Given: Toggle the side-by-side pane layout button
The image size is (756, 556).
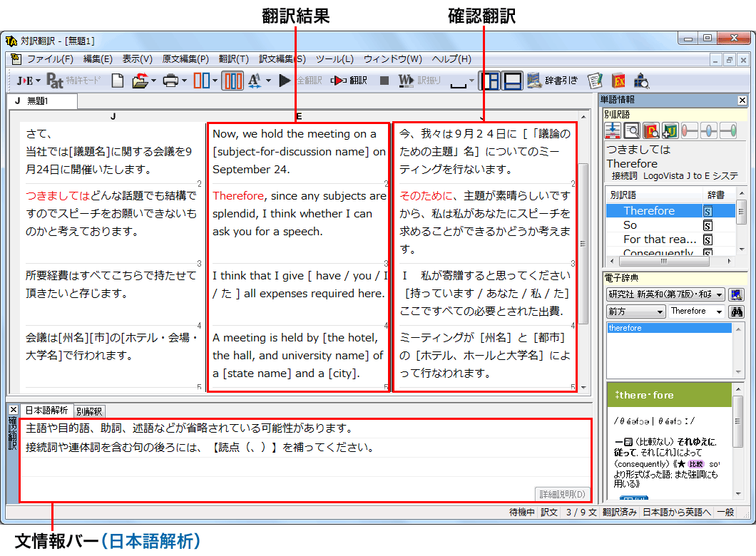Looking at the screenshot, I should (x=489, y=81).
